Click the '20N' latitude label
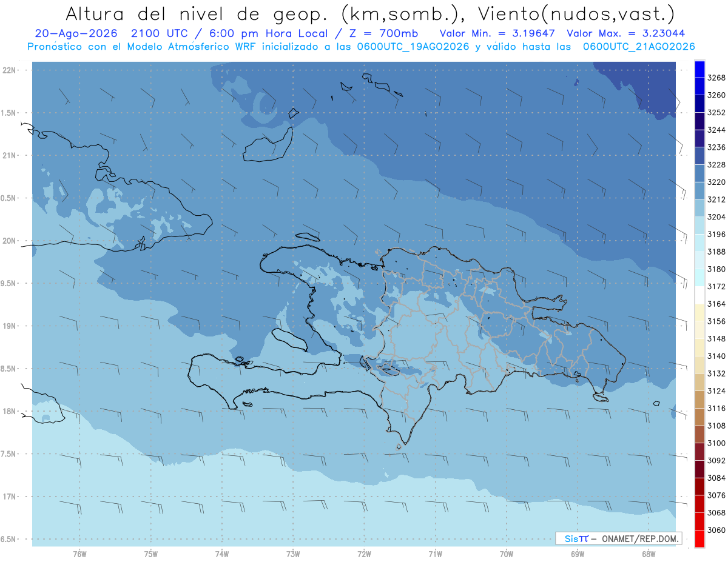Viewport: 728px width, 562px height. tap(10, 241)
